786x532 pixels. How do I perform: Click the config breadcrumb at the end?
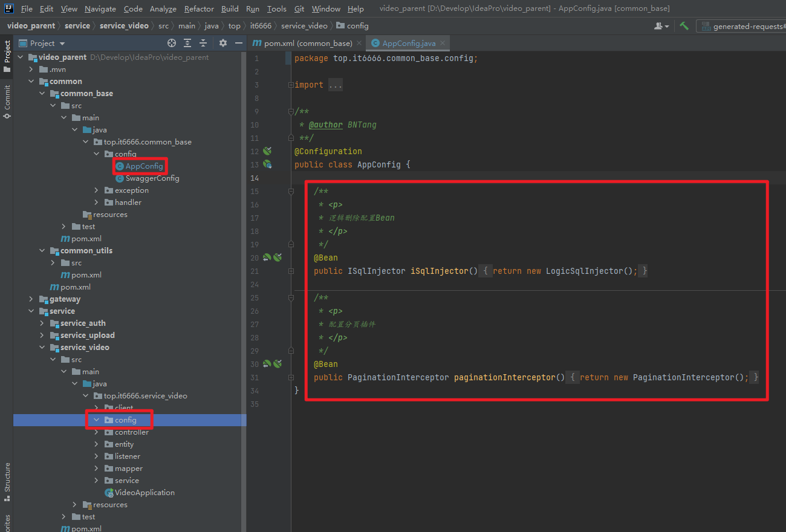(352, 26)
